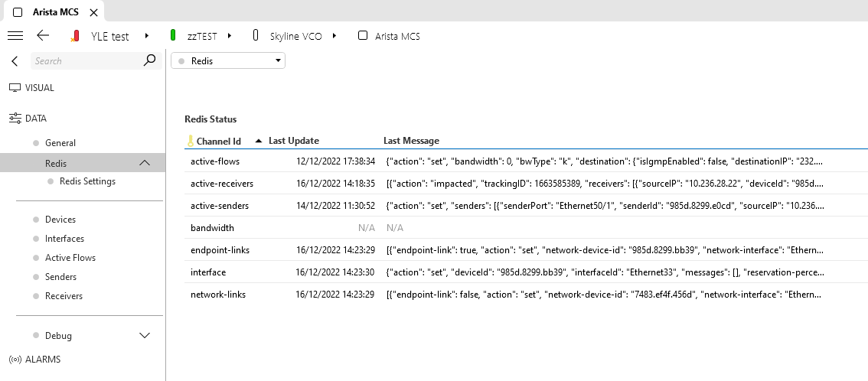Viewport: 868px width, 381px height.
Task: Click timestamp 16/12/2022 14:23:30
Action: pos(335,272)
